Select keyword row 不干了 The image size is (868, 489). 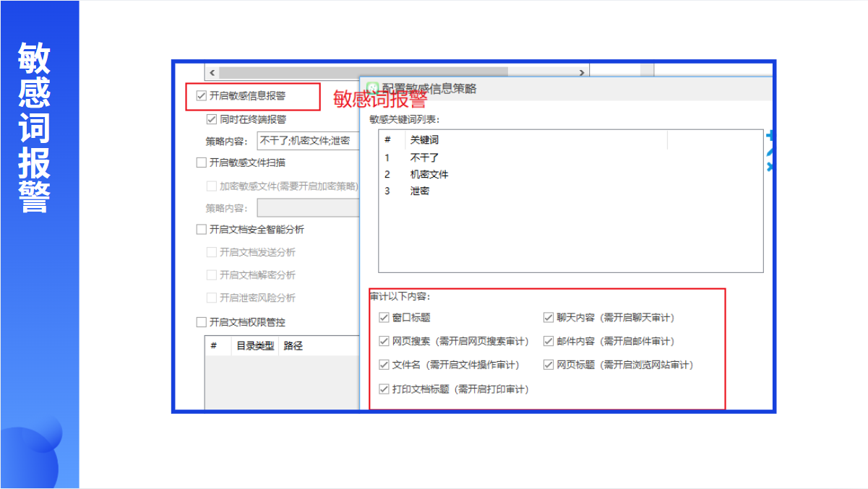pyautogui.click(x=424, y=157)
